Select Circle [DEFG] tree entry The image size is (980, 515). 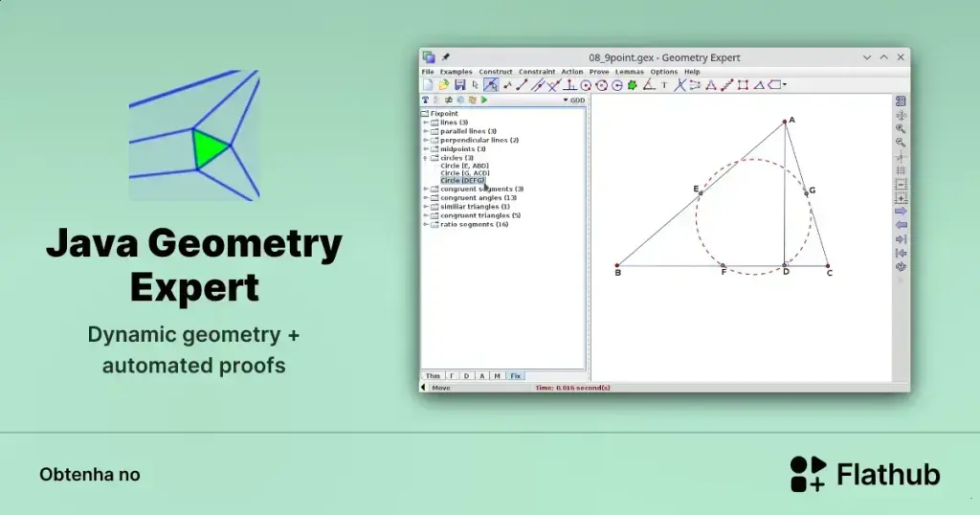tap(462, 181)
